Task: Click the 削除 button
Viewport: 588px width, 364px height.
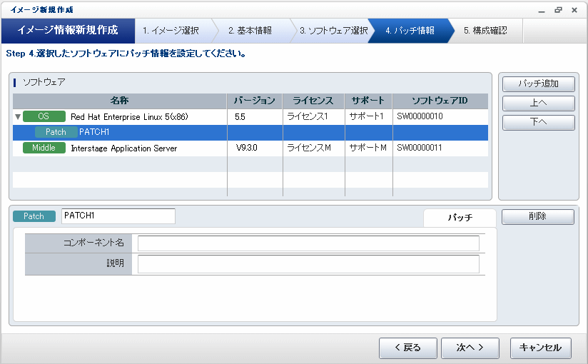Action: point(538,216)
